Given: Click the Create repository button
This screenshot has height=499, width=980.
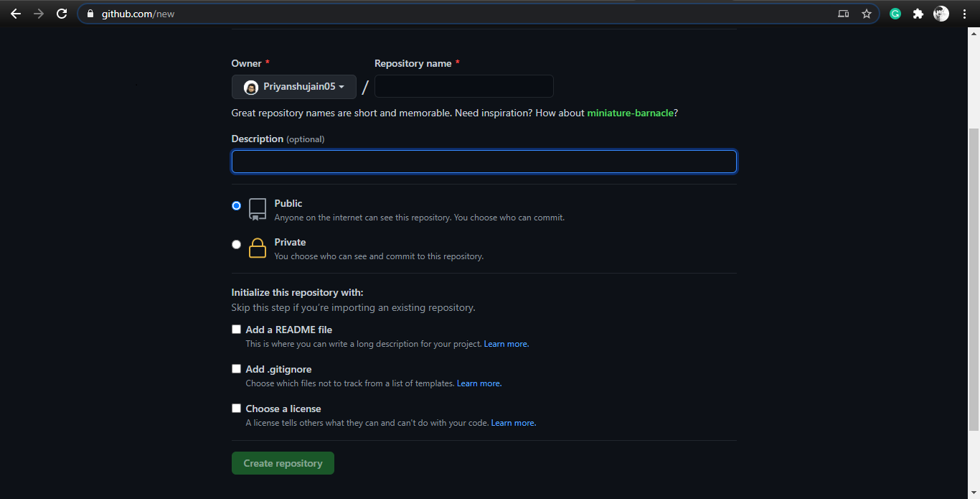Looking at the screenshot, I should click(283, 463).
